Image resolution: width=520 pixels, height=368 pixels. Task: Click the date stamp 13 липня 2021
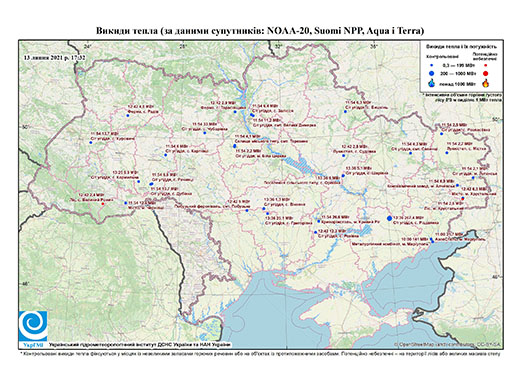[54, 57]
